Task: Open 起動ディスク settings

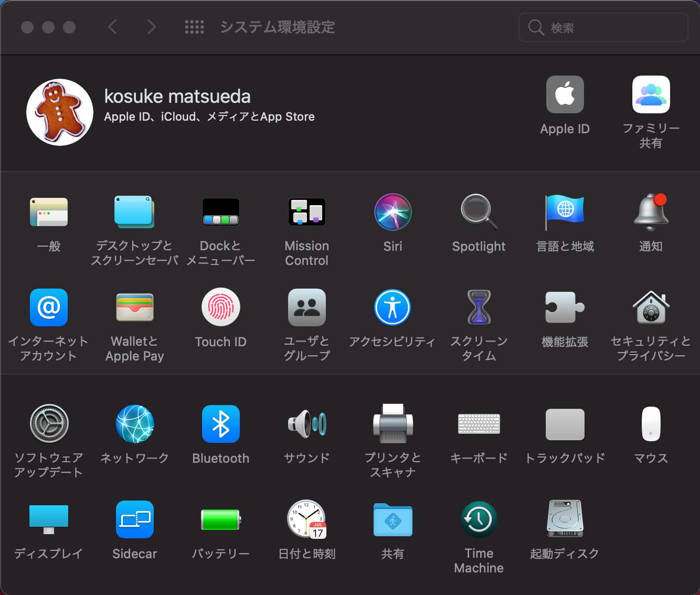Action: tap(565, 519)
